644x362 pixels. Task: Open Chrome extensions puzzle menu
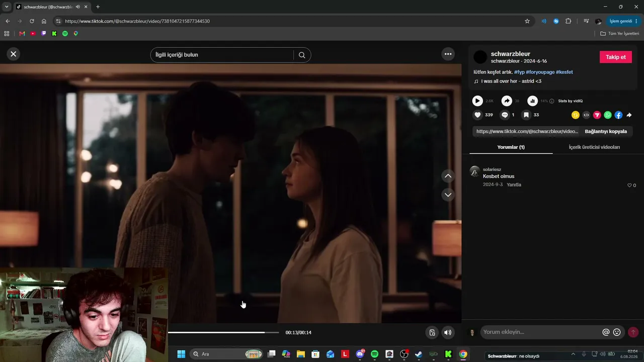[569, 21]
